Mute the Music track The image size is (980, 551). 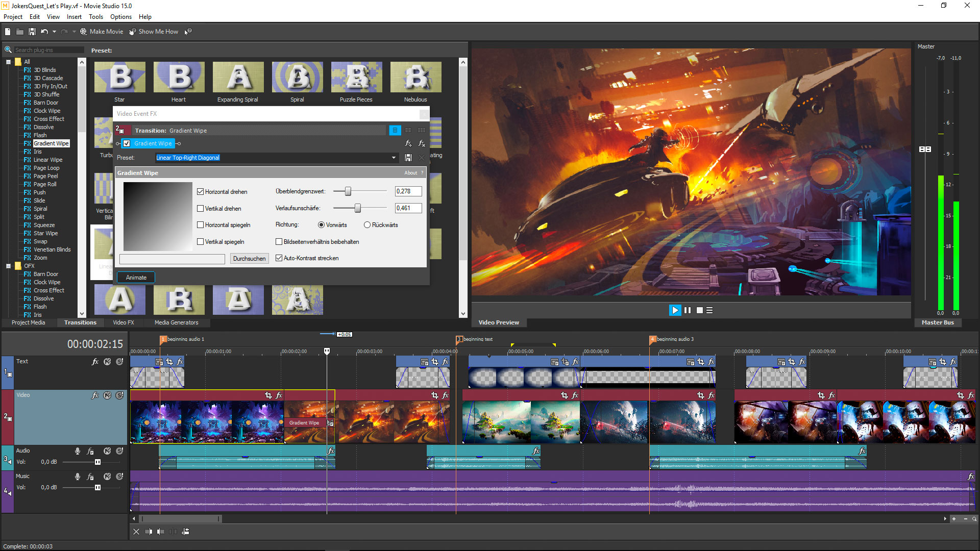point(107,476)
